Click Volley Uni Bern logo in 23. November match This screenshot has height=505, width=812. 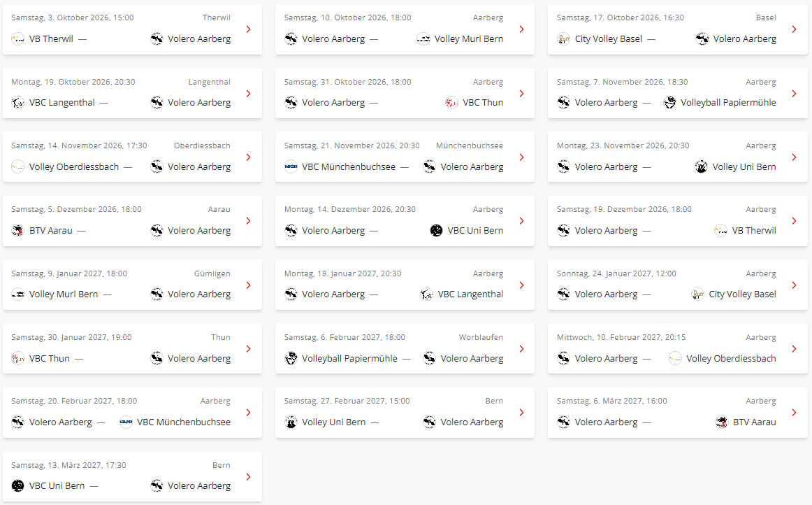click(701, 167)
